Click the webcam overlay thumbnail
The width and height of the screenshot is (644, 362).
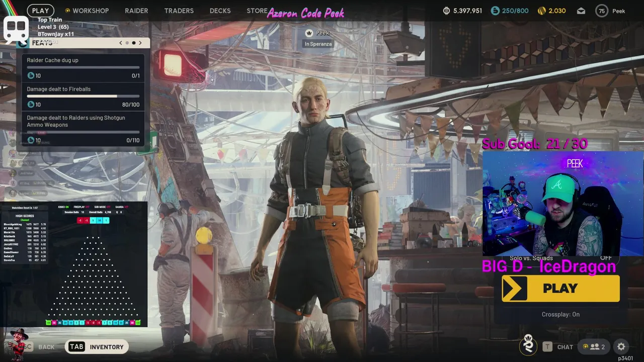562,204
